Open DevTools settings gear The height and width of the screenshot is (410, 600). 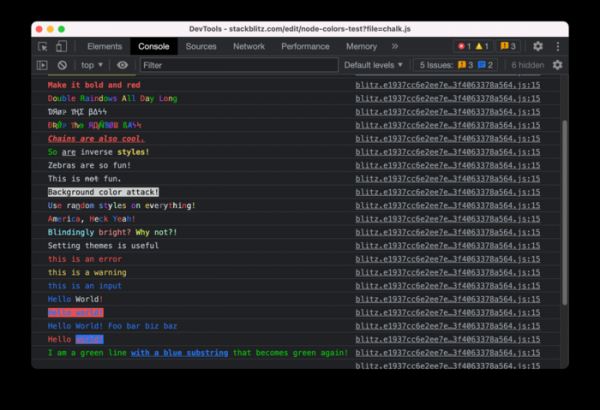pos(538,46)
